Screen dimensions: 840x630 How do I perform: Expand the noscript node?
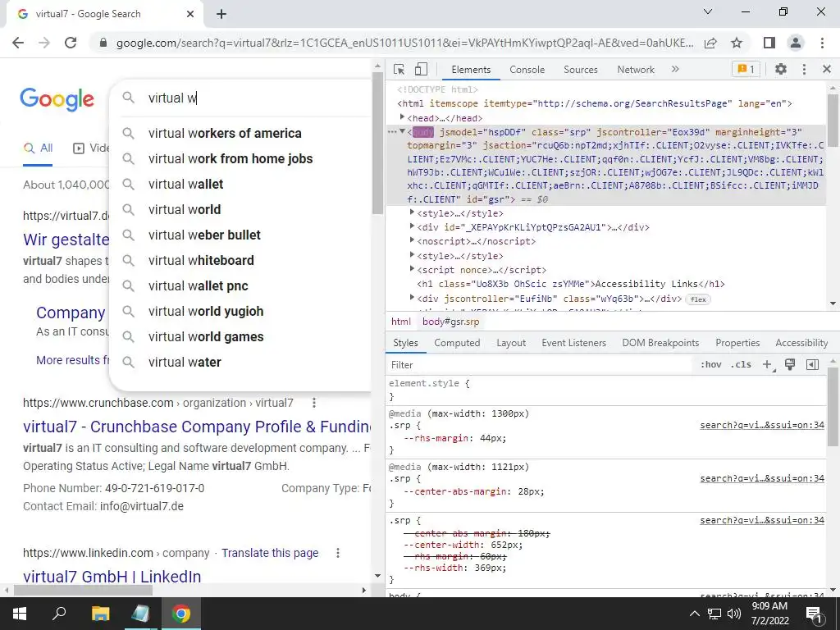(412, 240)
